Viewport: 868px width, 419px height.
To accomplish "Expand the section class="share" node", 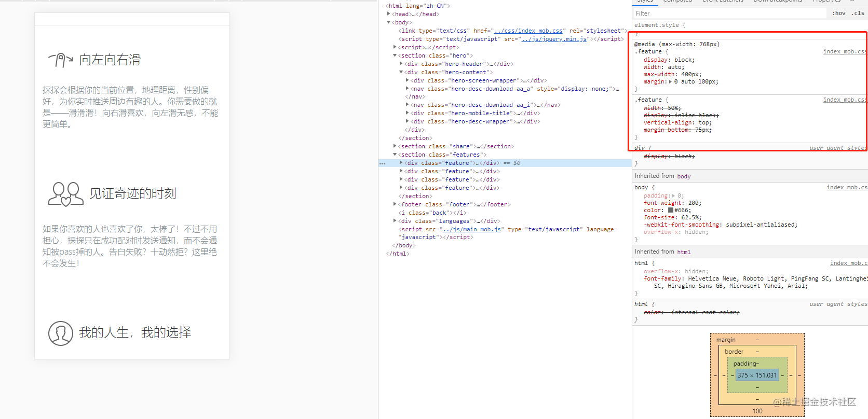I will pyautogui.click(x=395, y=146).
